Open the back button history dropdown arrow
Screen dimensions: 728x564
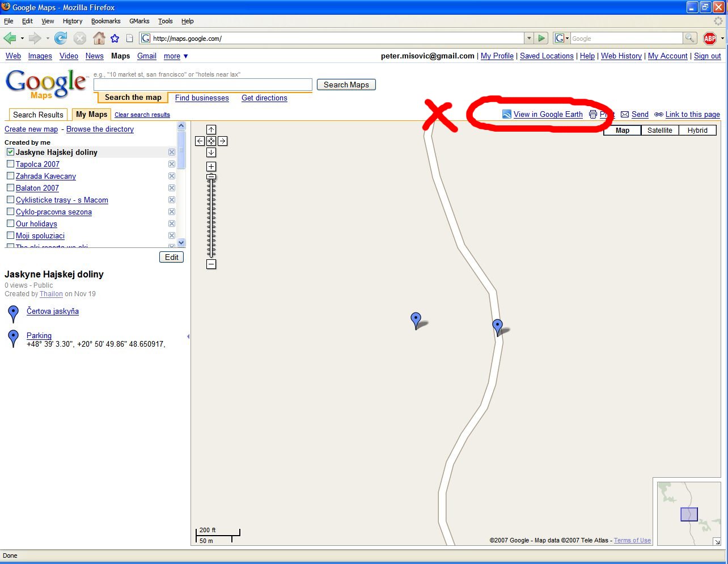point(22,38)
